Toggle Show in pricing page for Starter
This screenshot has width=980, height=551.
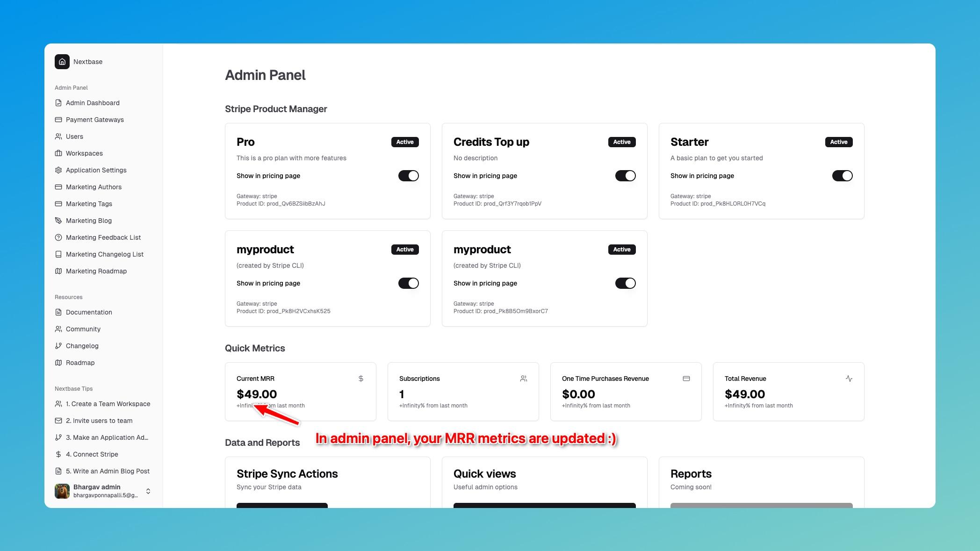coord(842,175)
